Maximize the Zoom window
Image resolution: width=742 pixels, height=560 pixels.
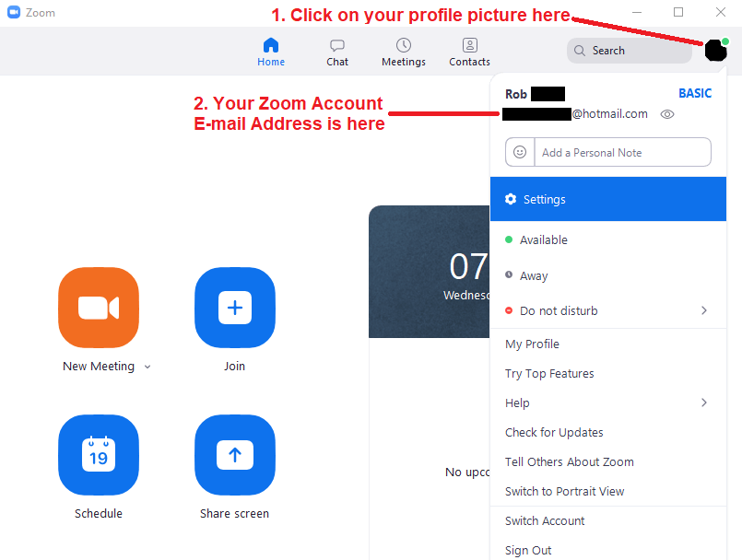pyautogui.click(x=678, y=12)
